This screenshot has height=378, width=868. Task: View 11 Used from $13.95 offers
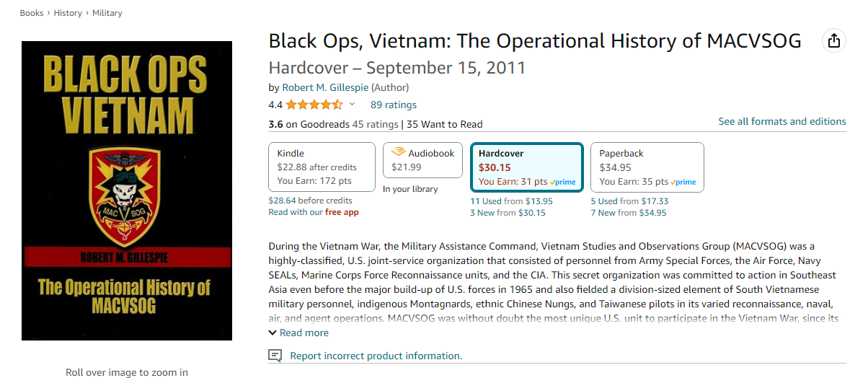511,201
